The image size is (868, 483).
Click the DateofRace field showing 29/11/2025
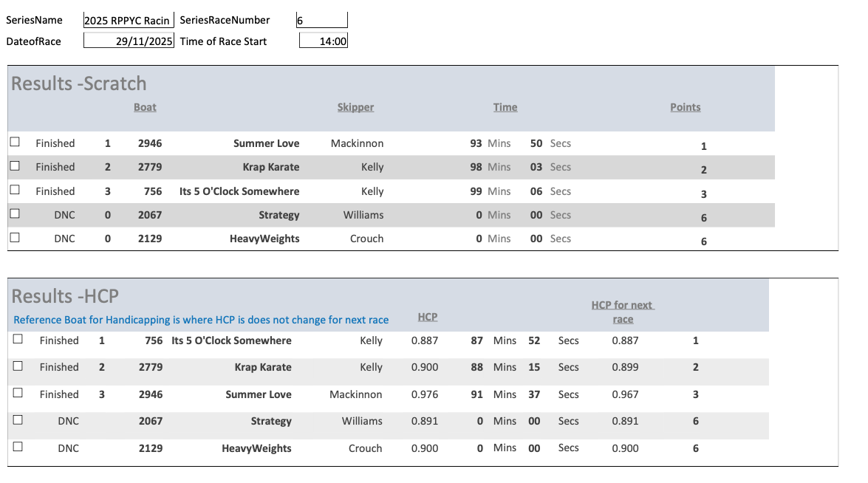129,41
